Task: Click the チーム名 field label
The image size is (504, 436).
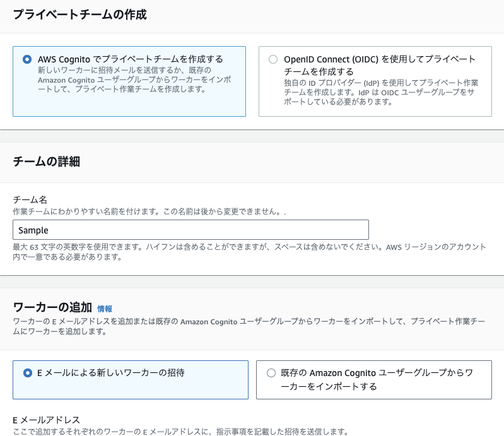Action: [x=30, y=199]
